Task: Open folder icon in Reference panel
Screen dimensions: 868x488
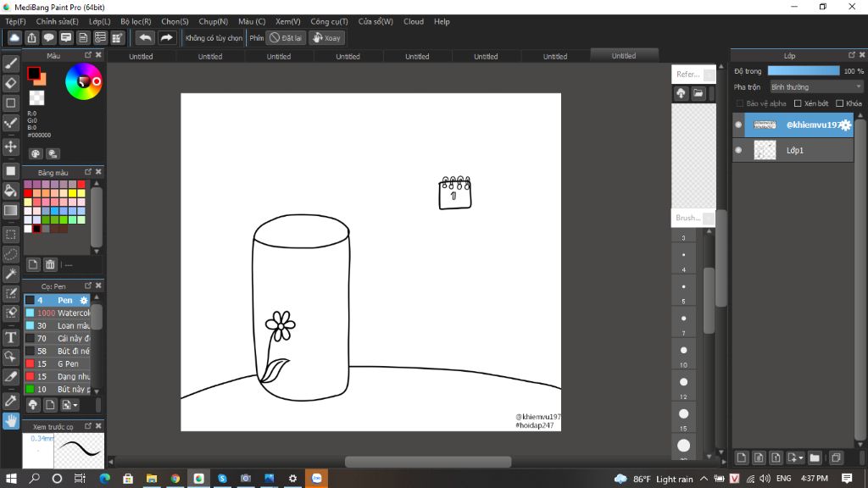Action: [698, 93]
